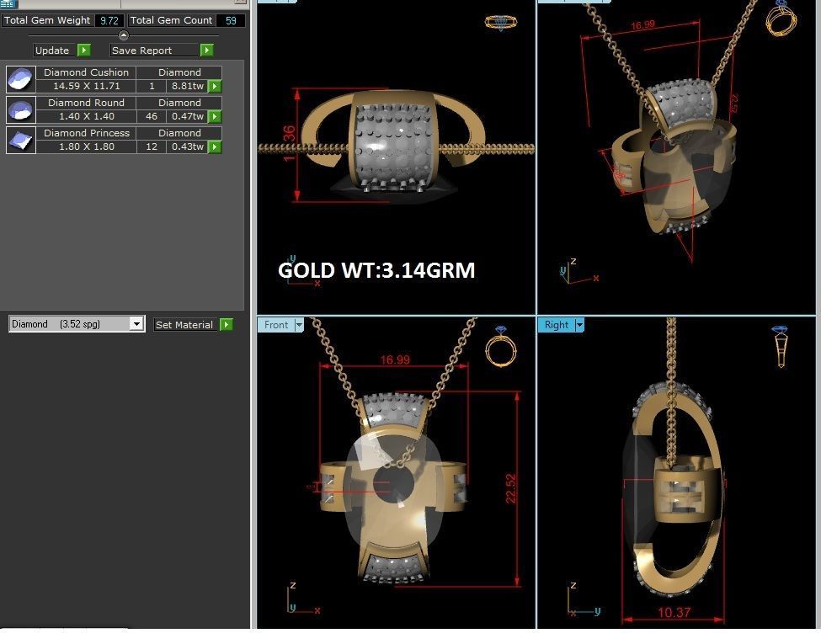Click the 0.47tw weight cell
The image size is (821, 644).
click(x=188, y=117)
